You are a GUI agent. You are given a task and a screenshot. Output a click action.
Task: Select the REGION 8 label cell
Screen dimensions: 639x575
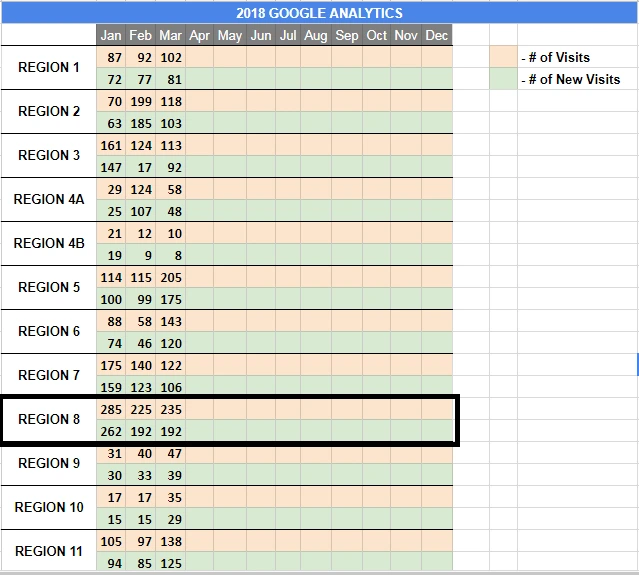[x=49, y=419]
